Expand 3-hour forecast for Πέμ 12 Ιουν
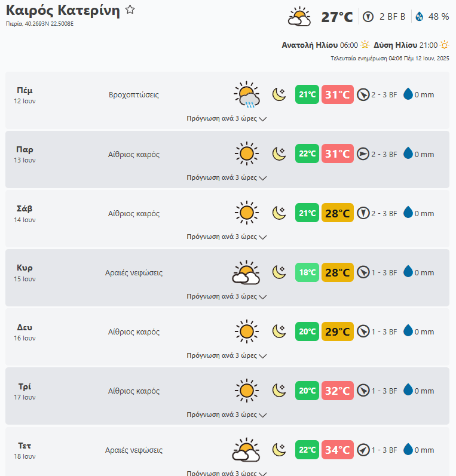This screenshot has height=476, width=456. (227, 118)
